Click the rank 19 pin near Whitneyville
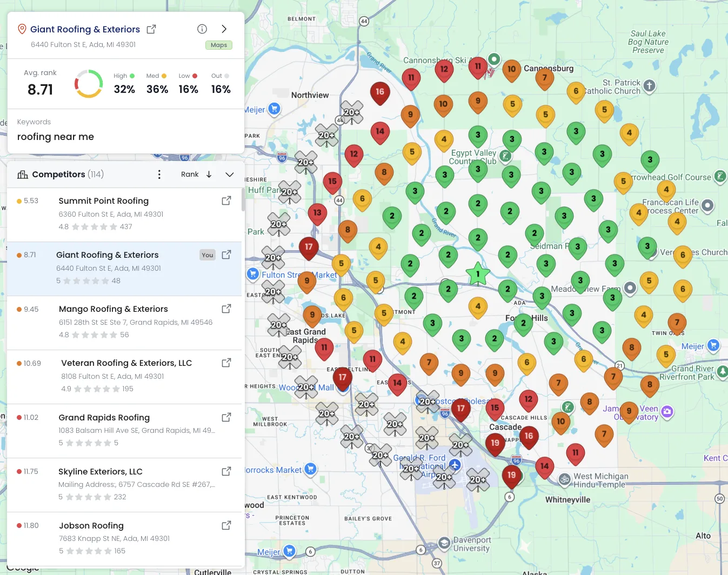 click(511, 477)
